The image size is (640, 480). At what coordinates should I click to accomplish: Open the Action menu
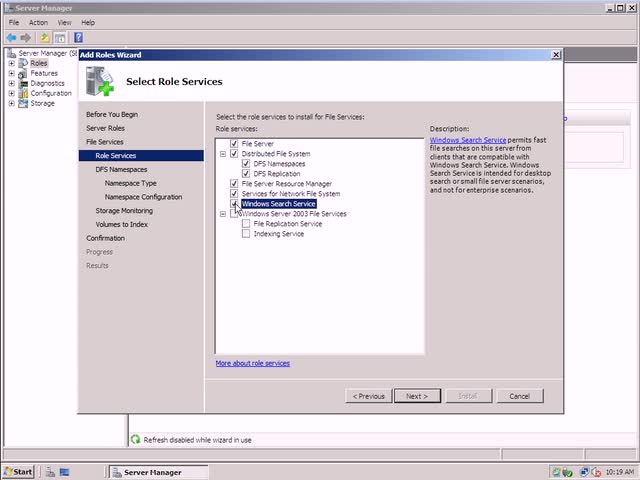point(38,22)
